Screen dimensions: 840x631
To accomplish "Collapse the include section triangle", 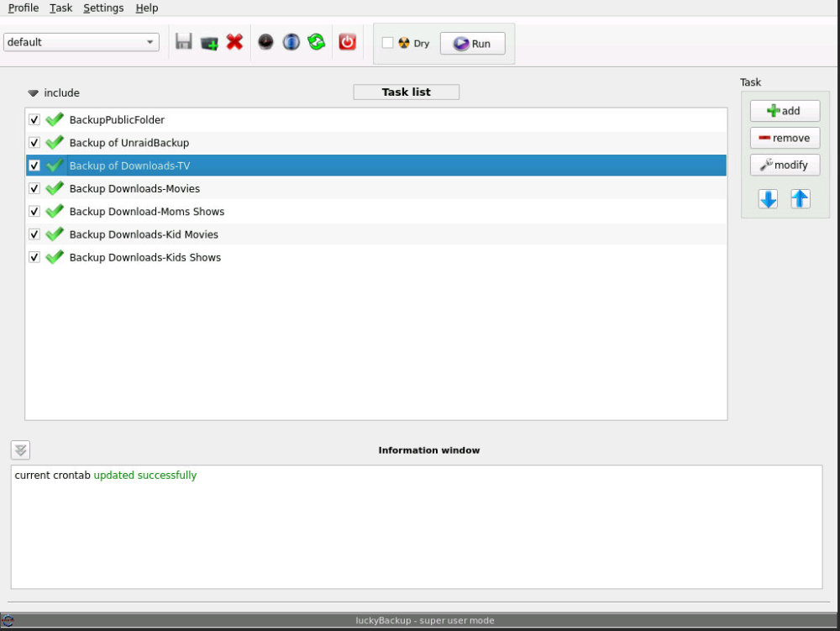I will click(33, 93).
